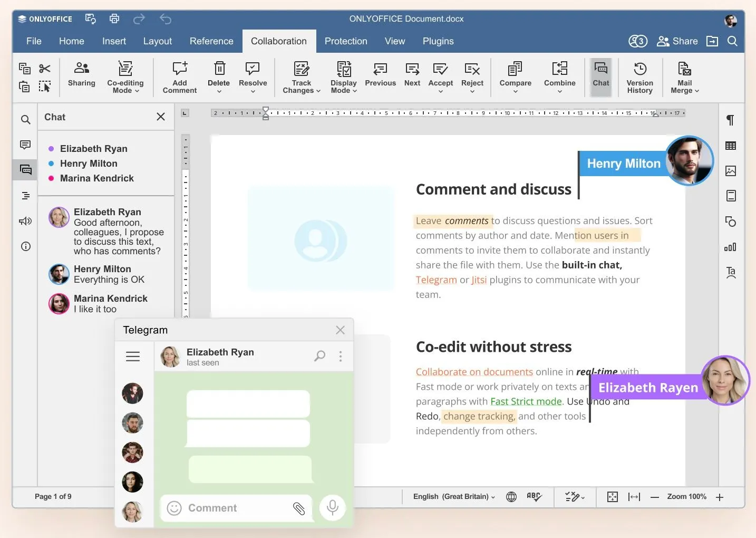Open Header and footer settings icon
The width and height of the screenshot is (756, 538).
(x=731, y=196)
